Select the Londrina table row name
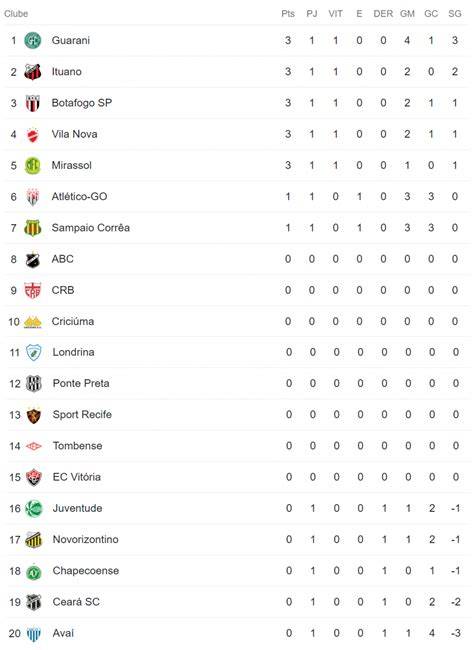This screenshot has height=650, width=474. click(73, 352)
